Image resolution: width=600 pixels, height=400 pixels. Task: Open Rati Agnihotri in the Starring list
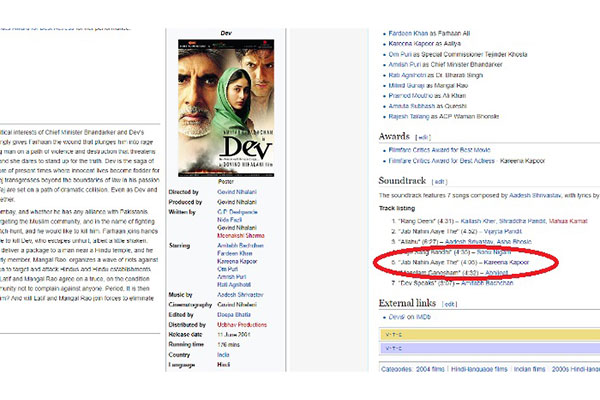click(234, 285)
